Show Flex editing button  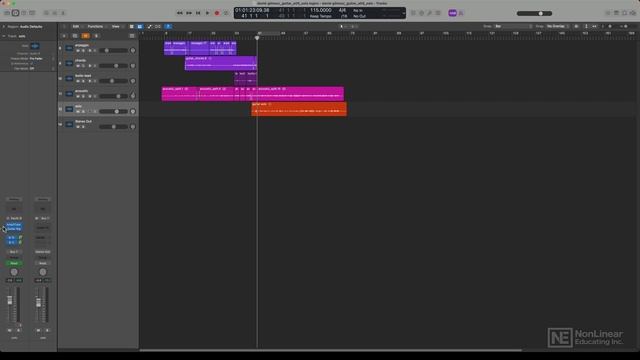[158, 27]
